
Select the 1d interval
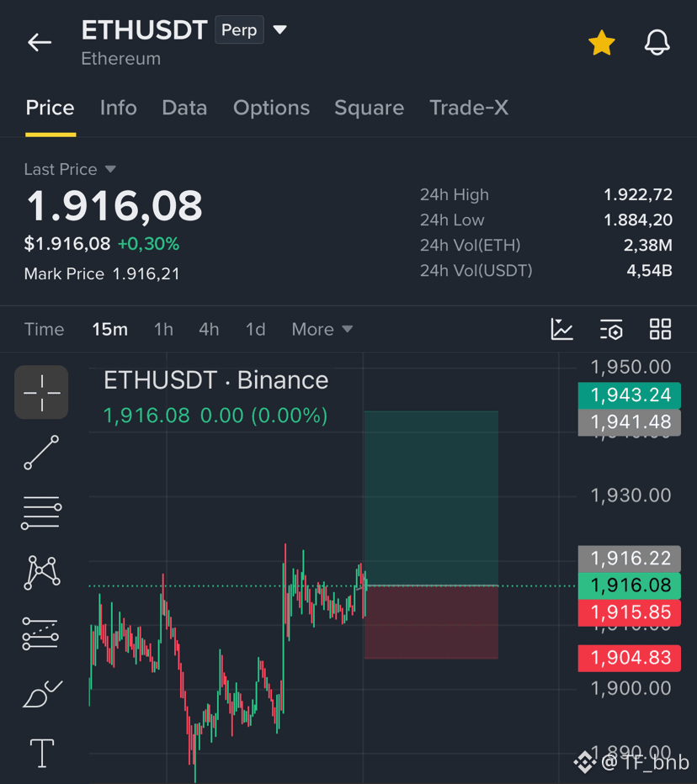tap(255, 330)
